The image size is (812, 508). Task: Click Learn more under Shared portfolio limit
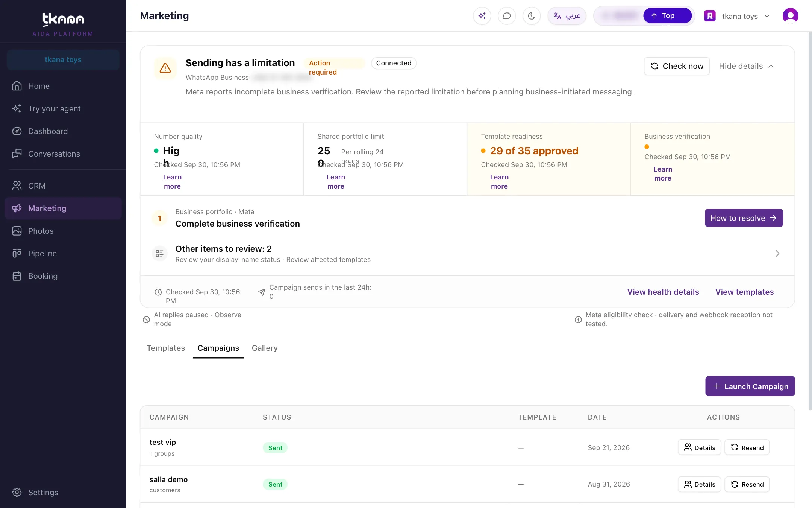tap(336, 182)
